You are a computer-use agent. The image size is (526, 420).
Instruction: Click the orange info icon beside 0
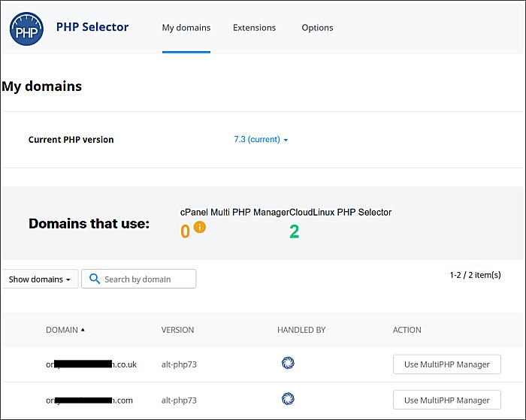click(199, 228)
